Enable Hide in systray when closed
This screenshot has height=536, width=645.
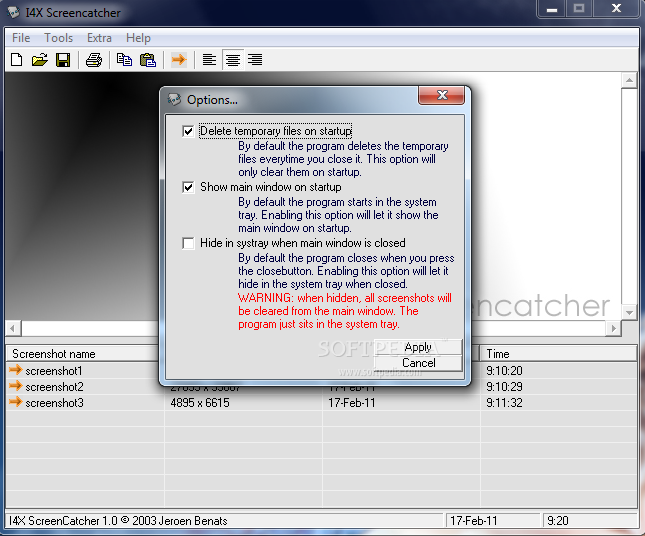click(188, 243)
